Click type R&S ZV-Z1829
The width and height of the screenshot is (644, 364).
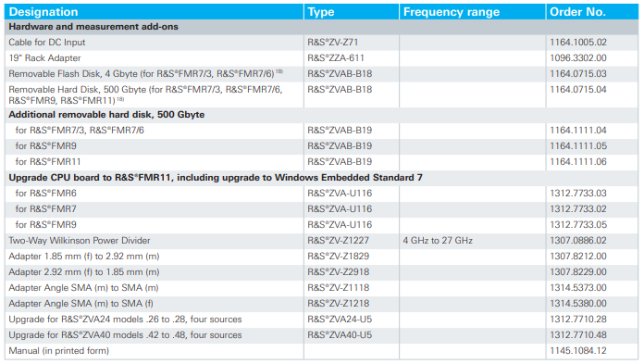point(338,257)
